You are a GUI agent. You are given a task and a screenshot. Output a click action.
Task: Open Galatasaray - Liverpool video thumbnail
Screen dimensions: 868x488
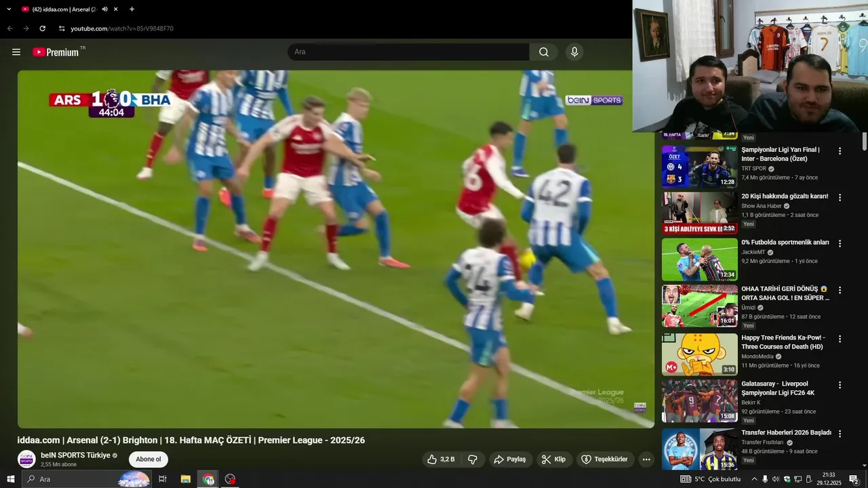point(700,401)
